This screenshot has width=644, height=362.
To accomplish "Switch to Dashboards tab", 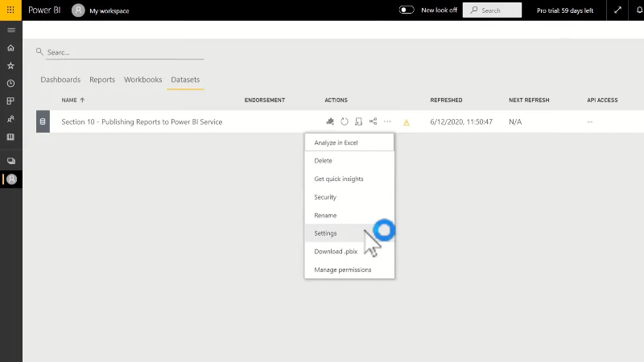I will tap(60, 80).
